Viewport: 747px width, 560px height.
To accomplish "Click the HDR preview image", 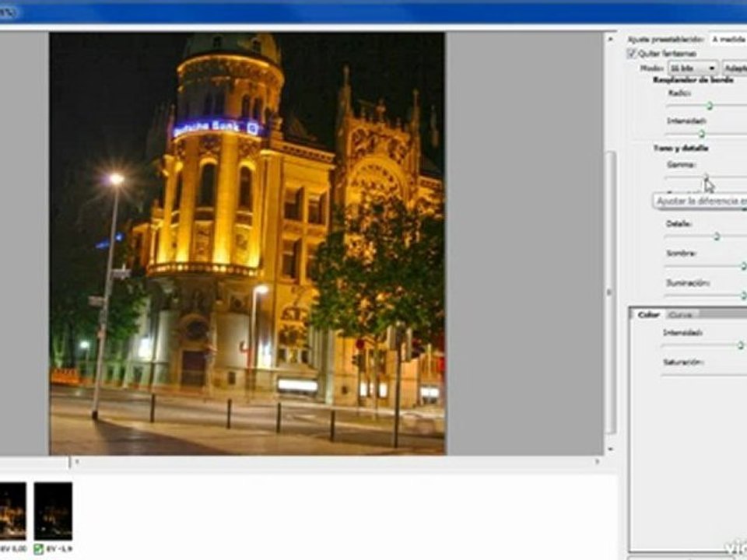I will [247, 243].
